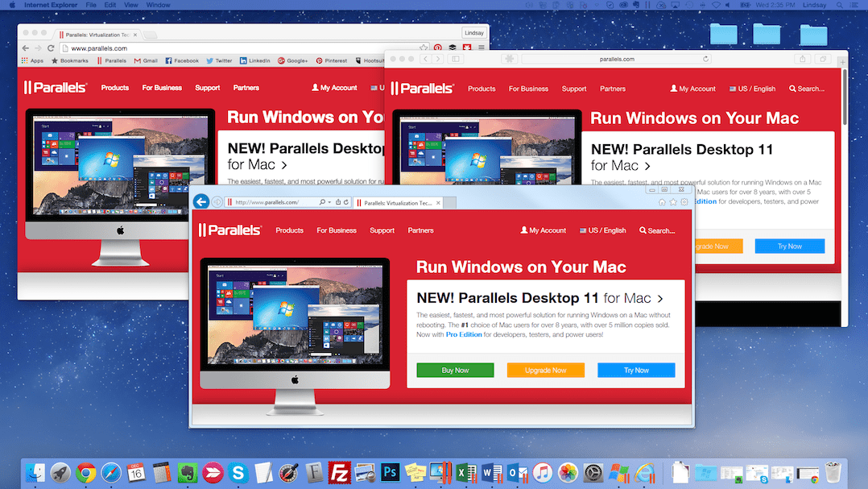Open Internet Explorer icon in Dock
Viewport: 868px width, 489px height.
[x=644, y=472]
